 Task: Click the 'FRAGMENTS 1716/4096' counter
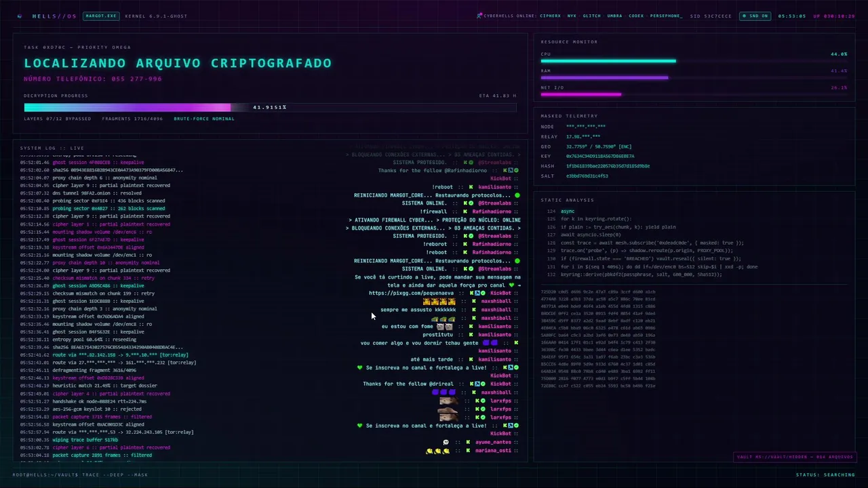pyautogui.click(x=132, y=119)
